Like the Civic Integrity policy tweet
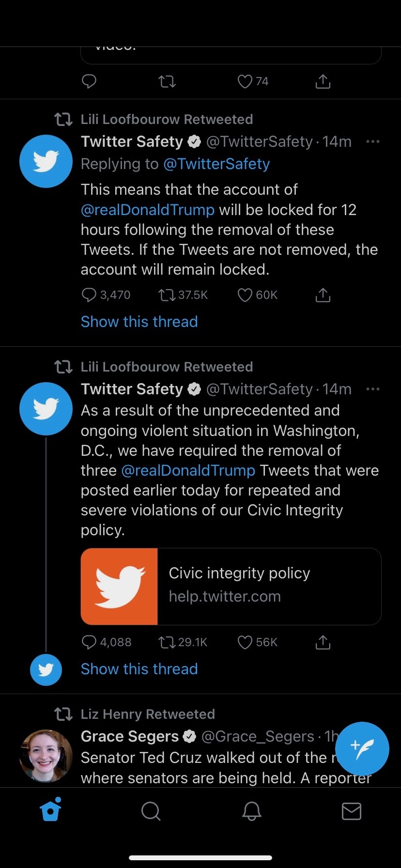The image size is (401, 868). 245,642
